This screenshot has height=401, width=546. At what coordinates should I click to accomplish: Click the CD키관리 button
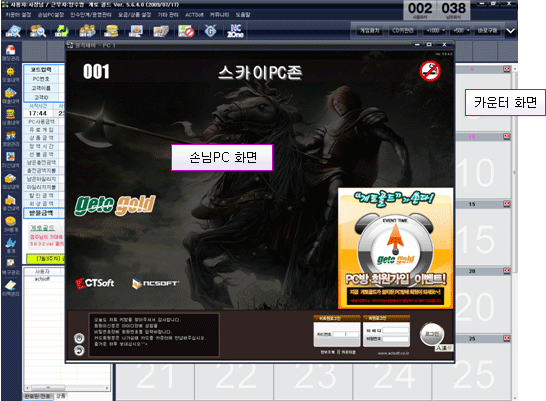403,31
